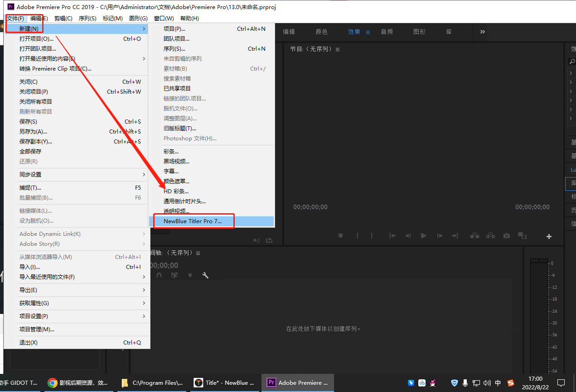The height and width of the screenshot is (392, 576).
Task: Select NewBlue Titler Pro 7 menu entry
Action: (193, 221)
